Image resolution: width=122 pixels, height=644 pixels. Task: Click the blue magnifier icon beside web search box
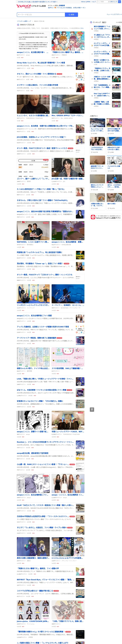pyautogui.click(x=120, y=2)
